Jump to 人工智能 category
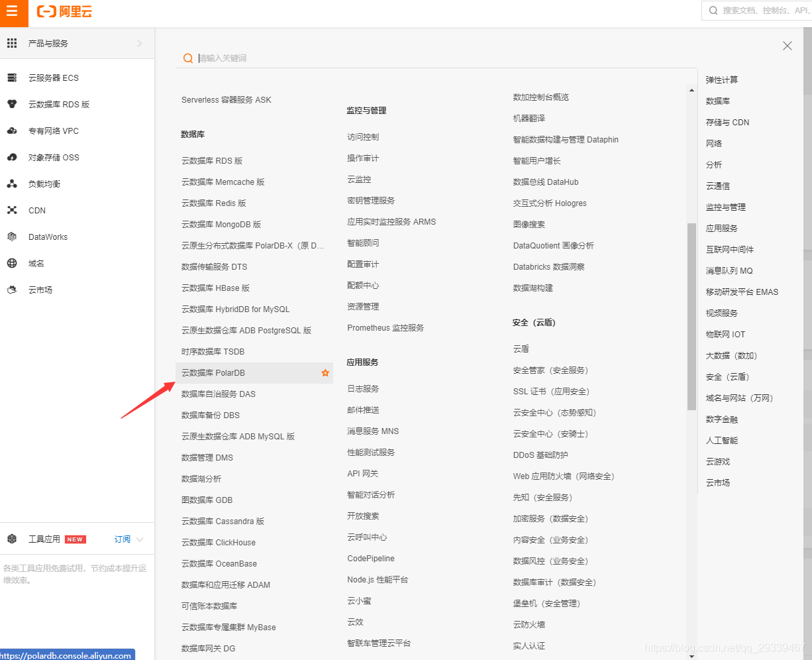The width and height of the screenshot is (812, 660). tap(722, 441)
